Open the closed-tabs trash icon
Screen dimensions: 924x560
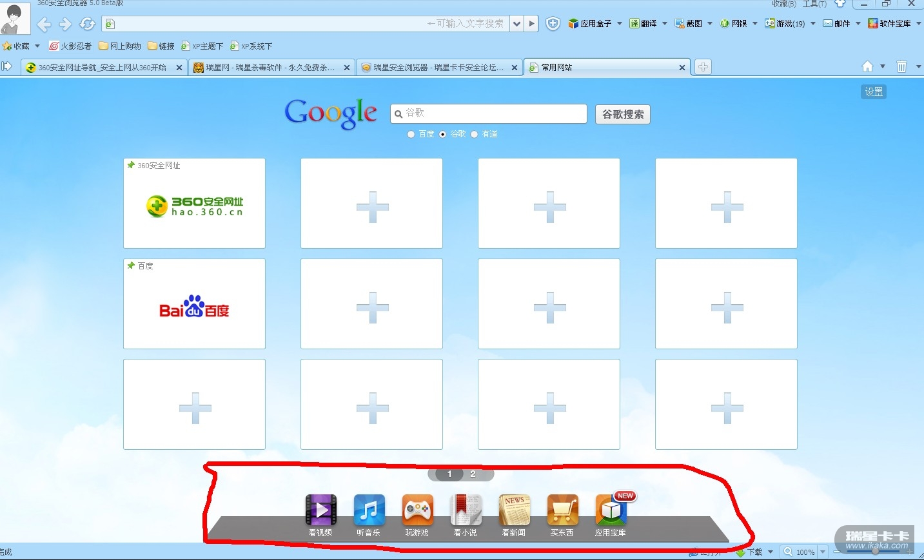click(901, 67)
